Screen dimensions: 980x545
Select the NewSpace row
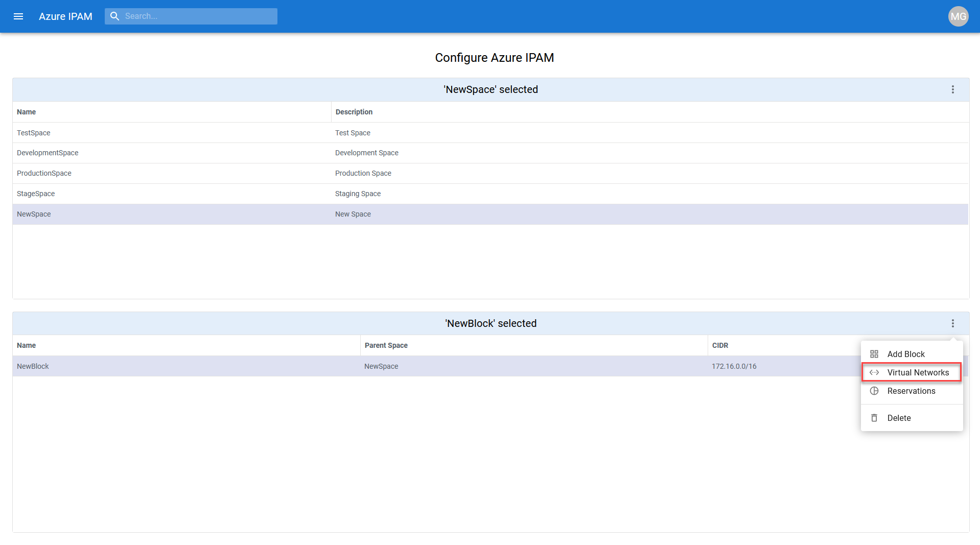[490, 215]
